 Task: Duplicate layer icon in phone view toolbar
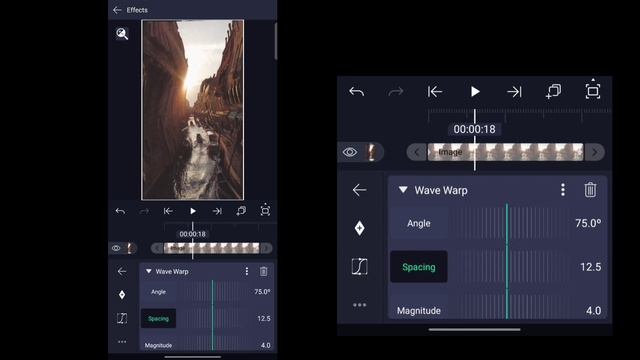tap(241, 211)
